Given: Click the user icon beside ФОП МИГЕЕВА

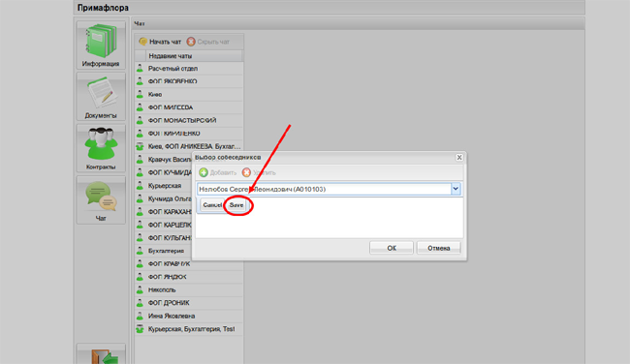Looking at the screenshot, I should click(x=140, y=107).
